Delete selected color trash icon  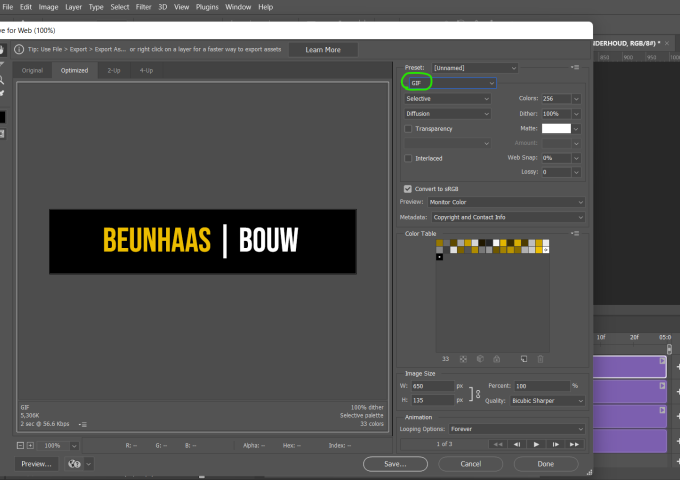(x=540, y=359)
